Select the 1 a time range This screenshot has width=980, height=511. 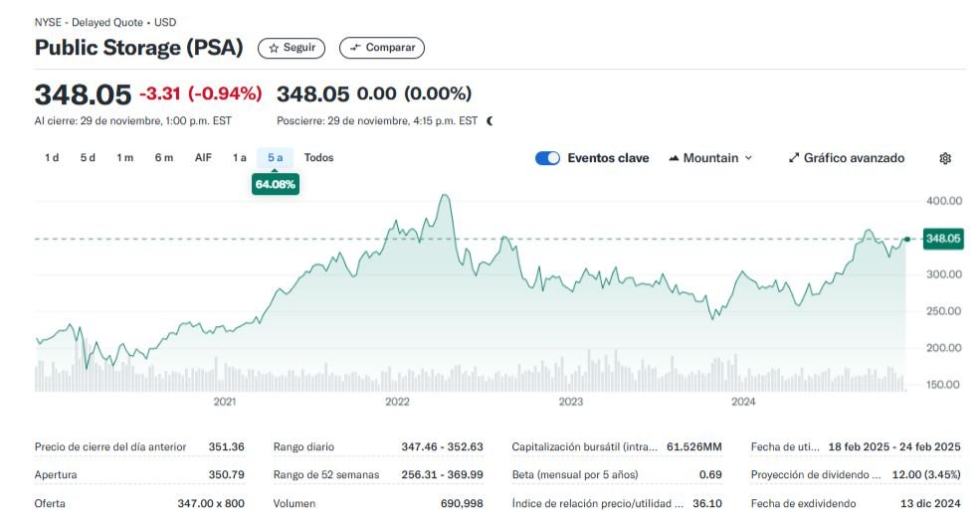[240, 158]
